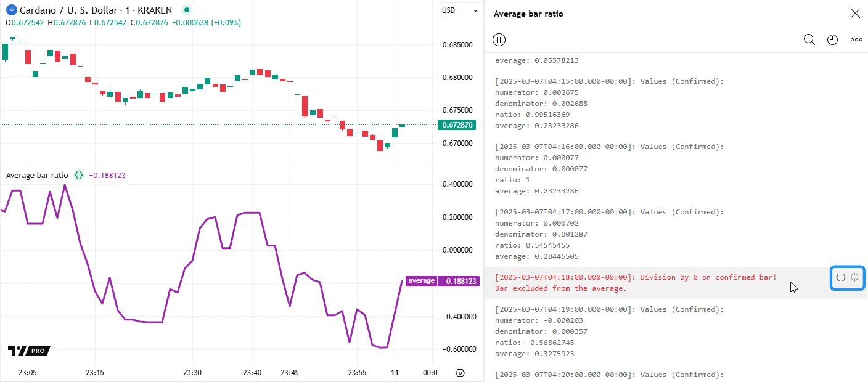Image resolution: width=868 pixels, height=382 pixels.
Task: Click the clock icon in the logs toolbar
Action: (832, 40)
